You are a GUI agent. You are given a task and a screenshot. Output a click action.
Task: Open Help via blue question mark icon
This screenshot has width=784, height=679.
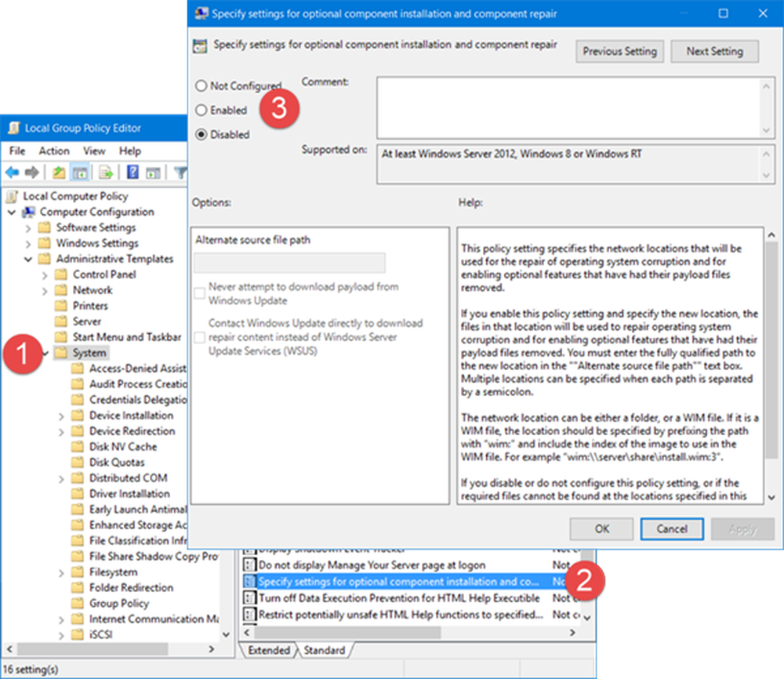point(133,172)
